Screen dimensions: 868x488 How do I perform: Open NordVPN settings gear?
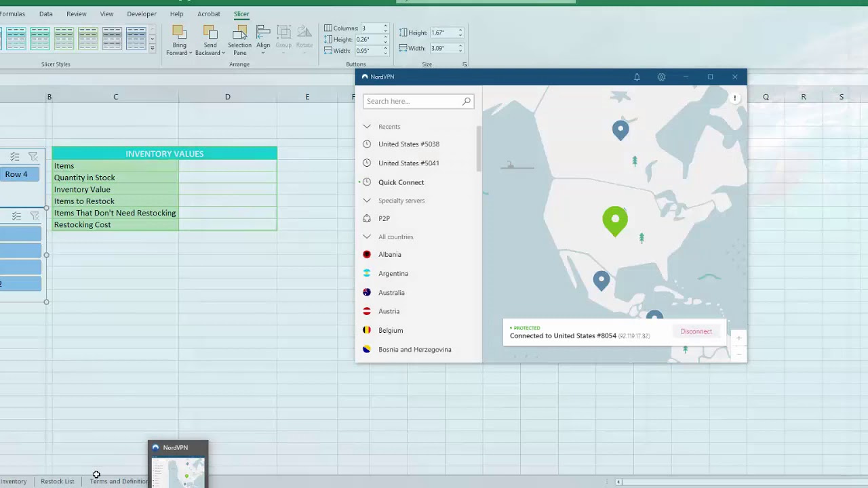coord(661,77)
